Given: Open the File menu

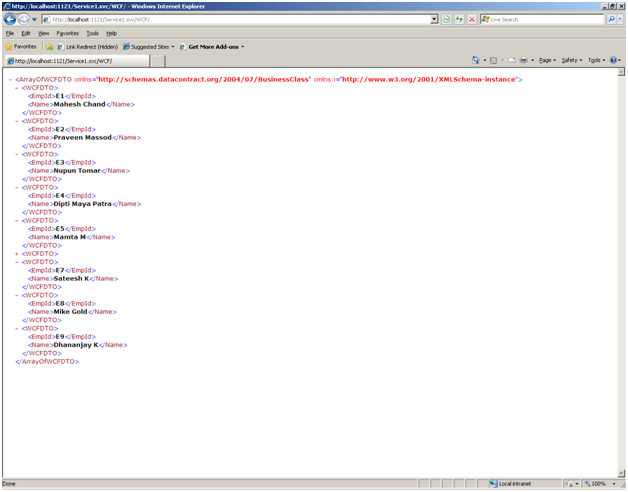Looking at the screenshot, I should [x=9, y=33].
